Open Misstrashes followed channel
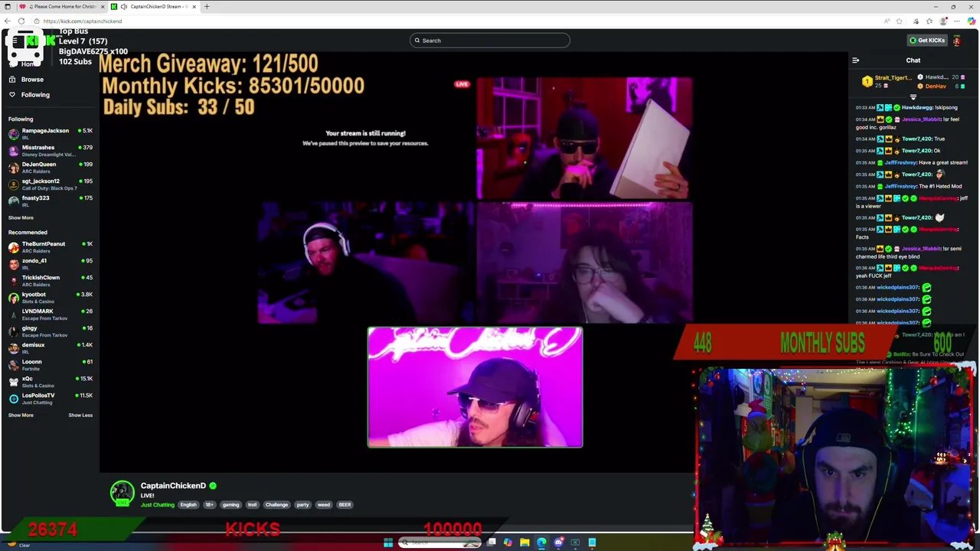Screen dimensions: 980x551 click(x=50, y=151)
